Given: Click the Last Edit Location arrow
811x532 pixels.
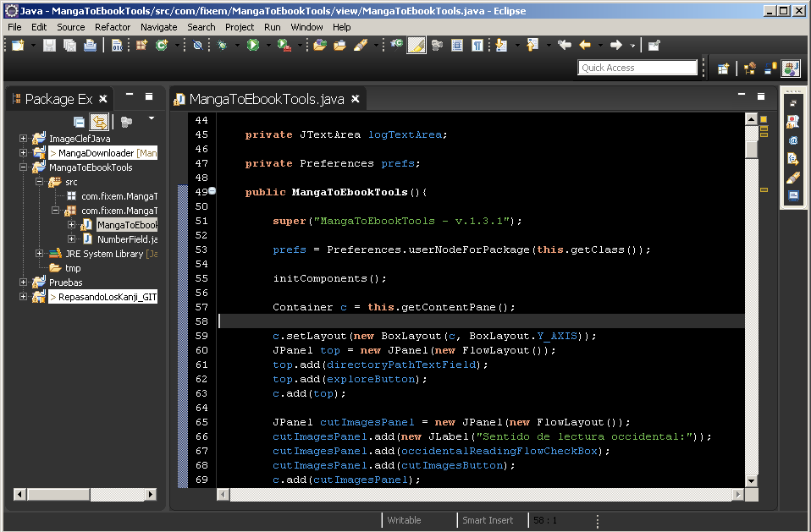Looking at the screenshot, I should [x=565, y=46].
